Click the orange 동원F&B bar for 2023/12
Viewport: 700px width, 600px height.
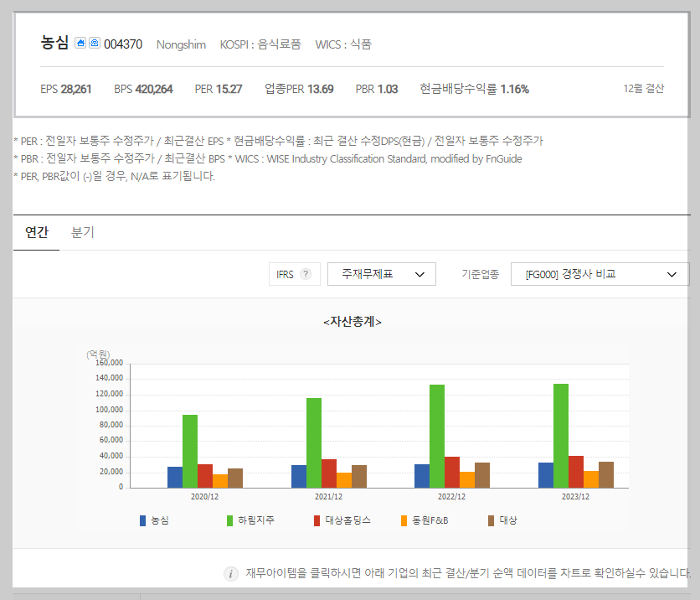[x=591, y=479]
